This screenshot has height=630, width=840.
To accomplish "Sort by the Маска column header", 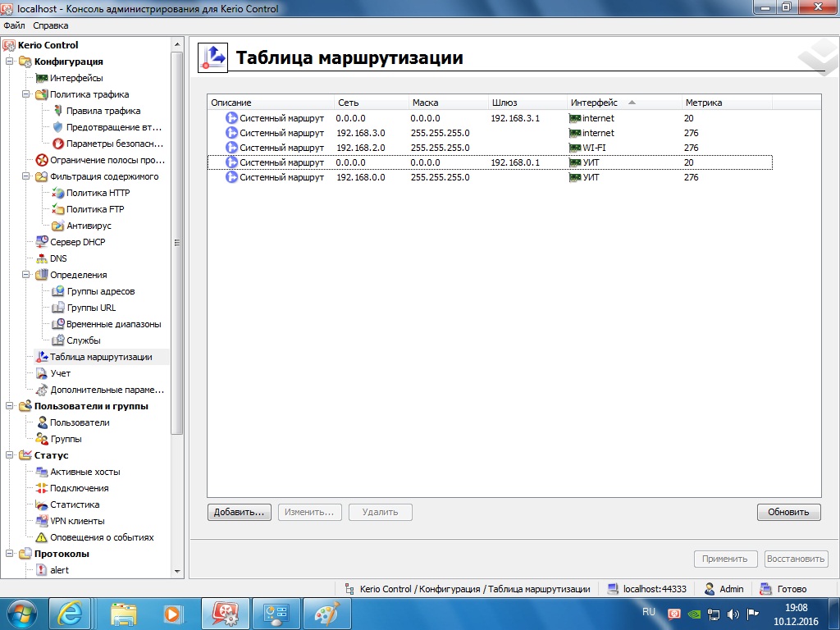I will [449, 103].
